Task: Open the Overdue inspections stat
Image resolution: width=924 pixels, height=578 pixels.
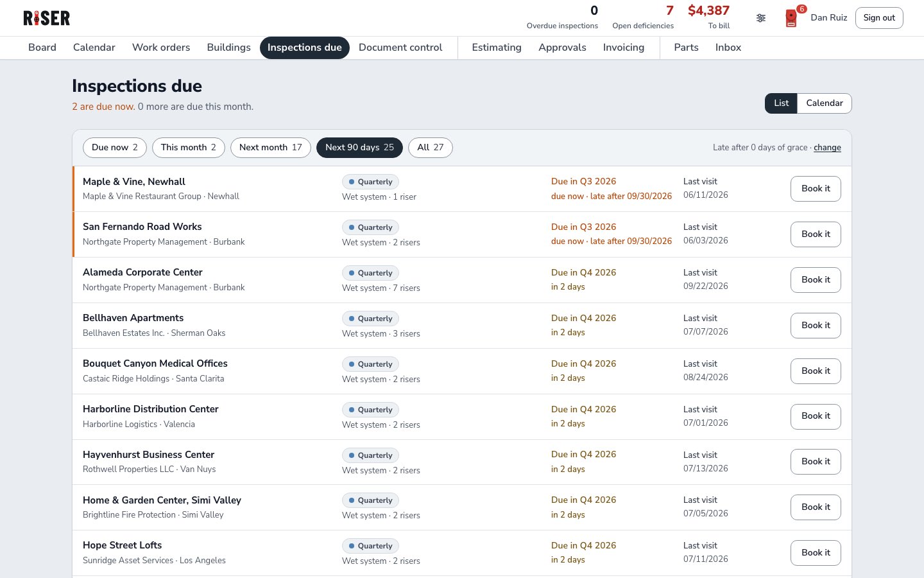Action: [x=562, y=18]
